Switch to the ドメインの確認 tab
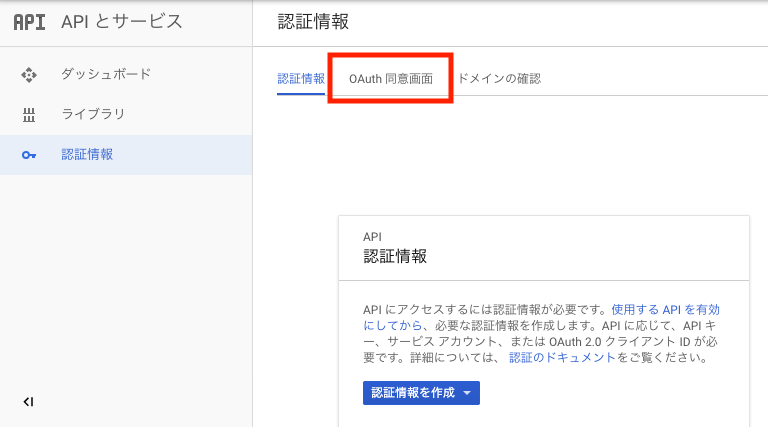 [x=499, y=78]
